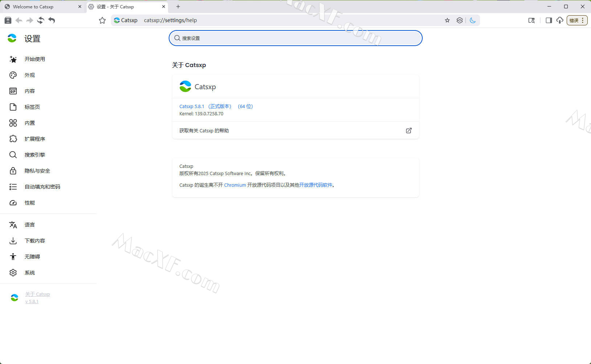591x364 pixels.
Task: Toggle night mode moon icon
Action: point(473,20)
